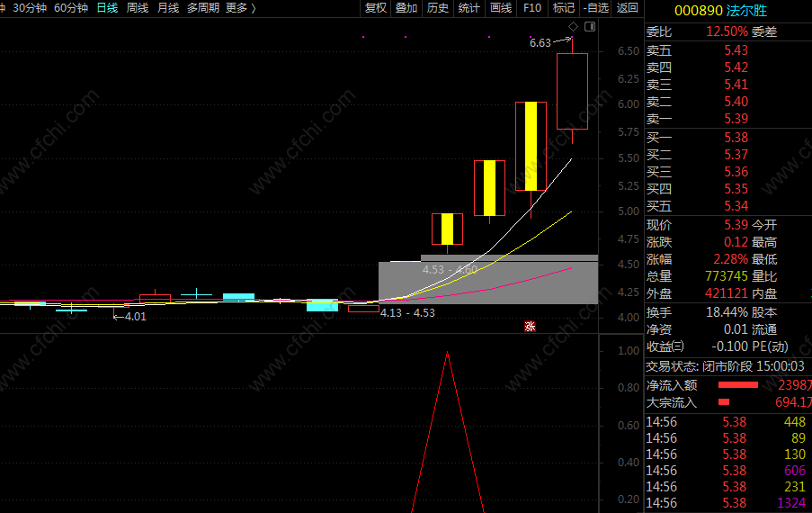The width and height of the screenshot is (812, 513).
Task: Open F10 company info
Action: click(531, 8)
